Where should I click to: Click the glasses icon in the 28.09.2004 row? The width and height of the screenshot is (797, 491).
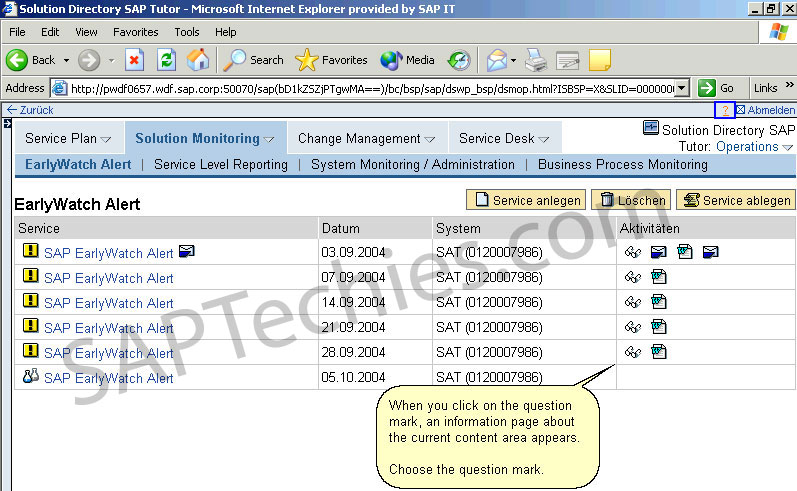tap(633, 352)
